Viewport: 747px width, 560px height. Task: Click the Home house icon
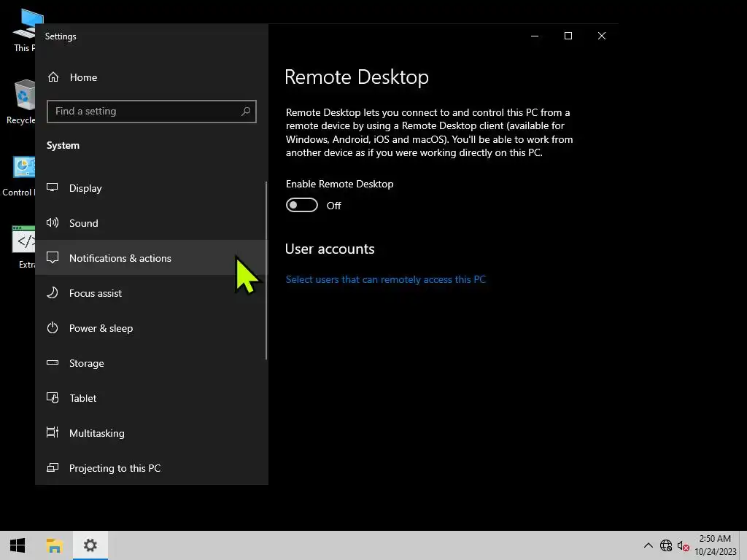[53, 77]
